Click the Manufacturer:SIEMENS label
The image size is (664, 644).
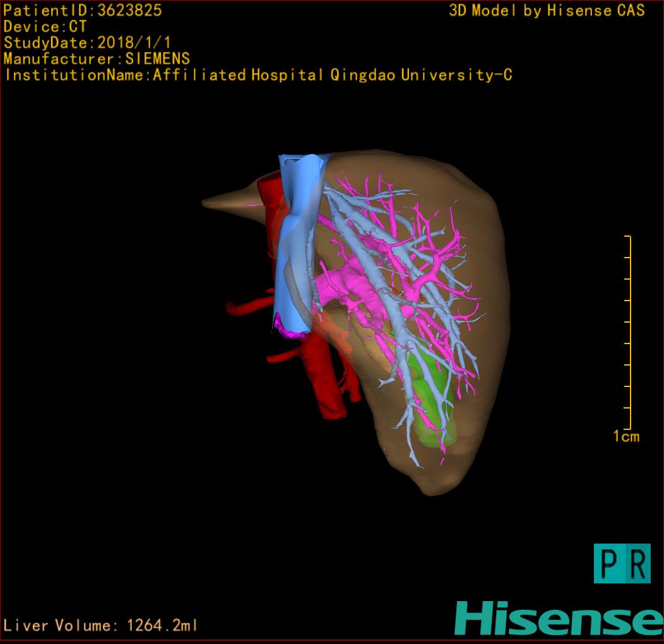[x=97, y=59]
